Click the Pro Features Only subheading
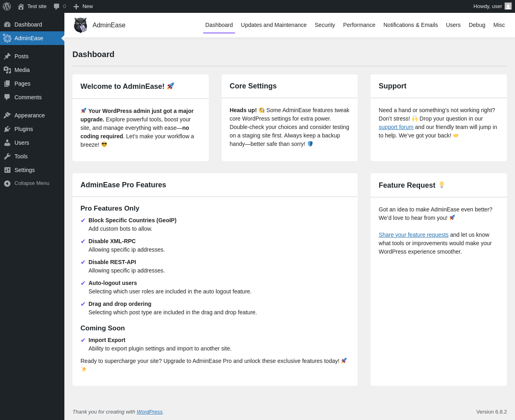 pyautogui.click(x=110, y=208)
